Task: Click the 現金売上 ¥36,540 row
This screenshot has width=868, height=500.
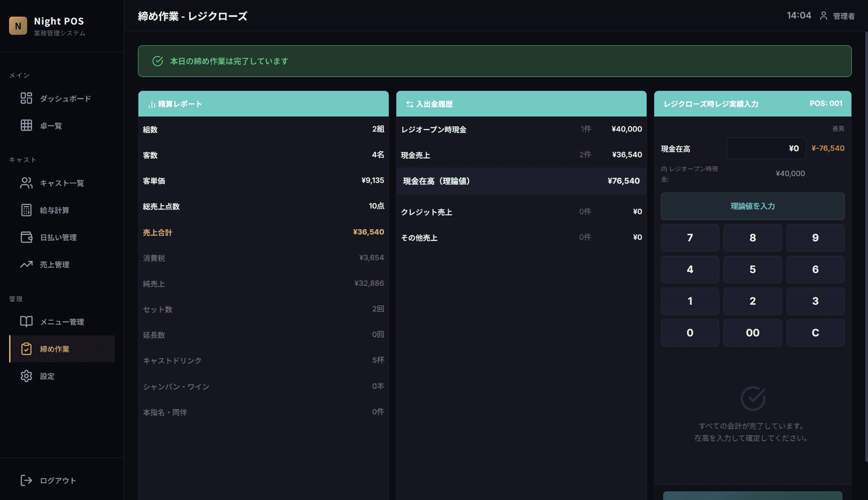Action: pos(521,155)
